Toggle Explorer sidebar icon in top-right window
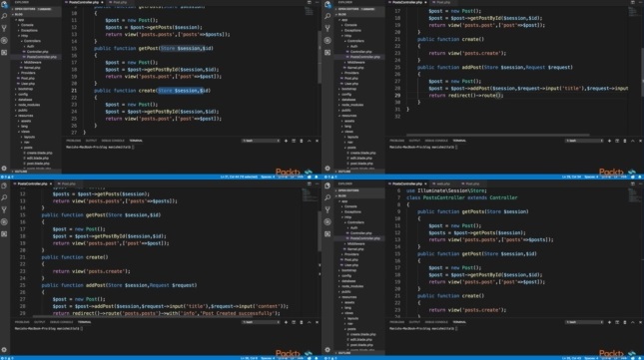Screen dimensions: 644x360 pos(327,5)
